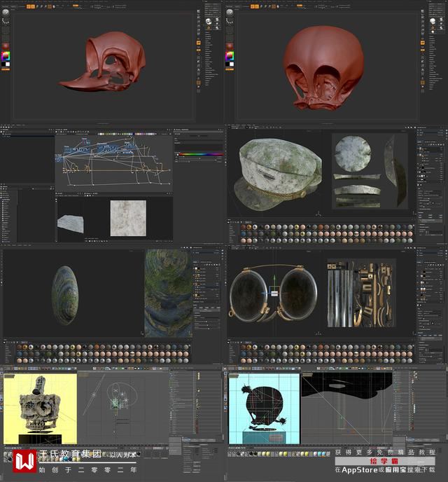Click goggles window UV texture sheet

(361, 294)
